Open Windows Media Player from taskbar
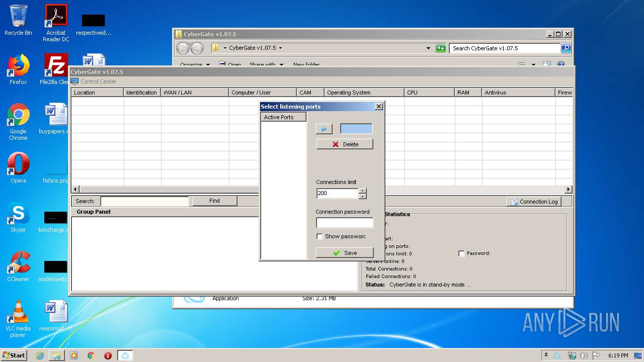 pos(74,355)
